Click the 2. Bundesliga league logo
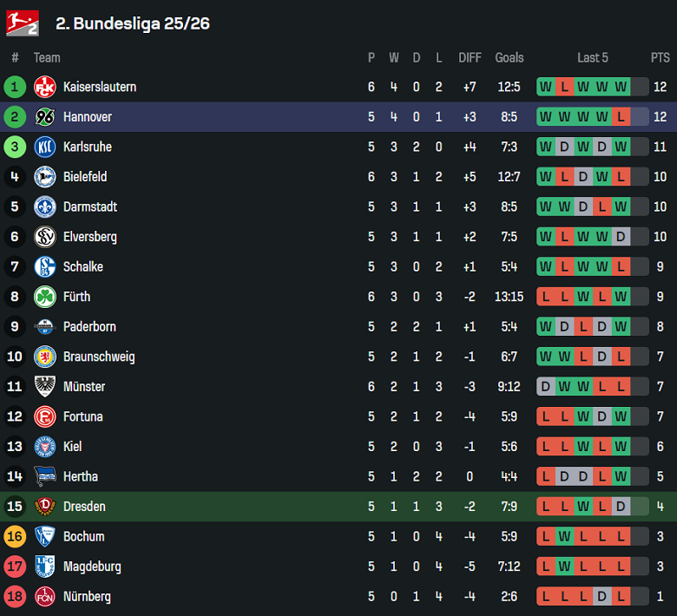The width and height of the screenshot is (677, 616). point(23,23)
